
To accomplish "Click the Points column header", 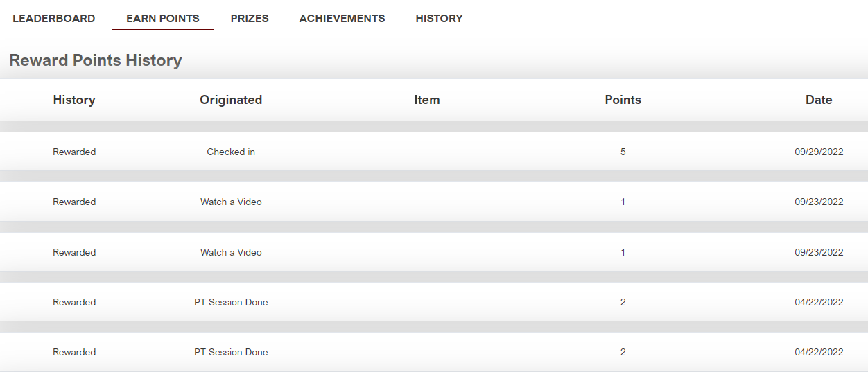I will [x=623, y=100].
